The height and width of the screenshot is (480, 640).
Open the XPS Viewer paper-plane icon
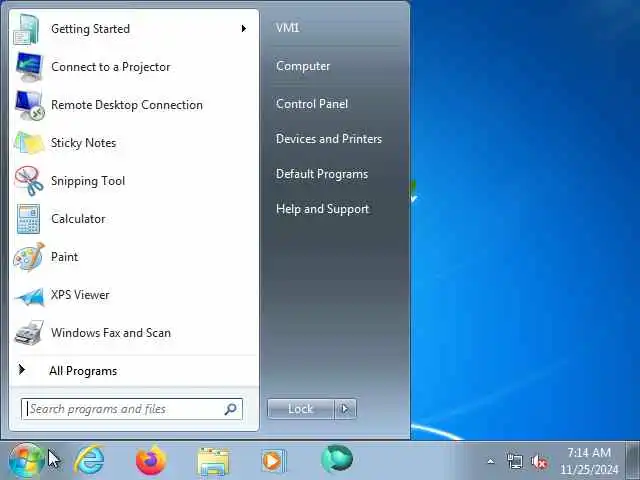pos(29,296)
